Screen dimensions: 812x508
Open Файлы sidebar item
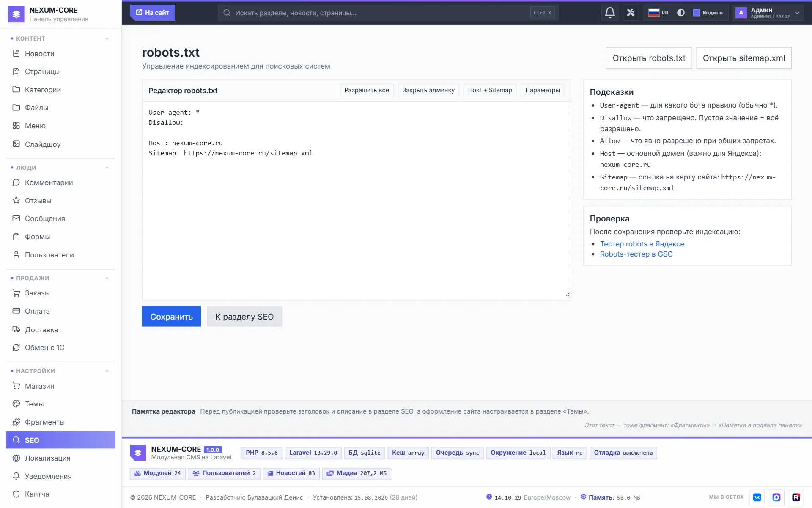[60, 108]
